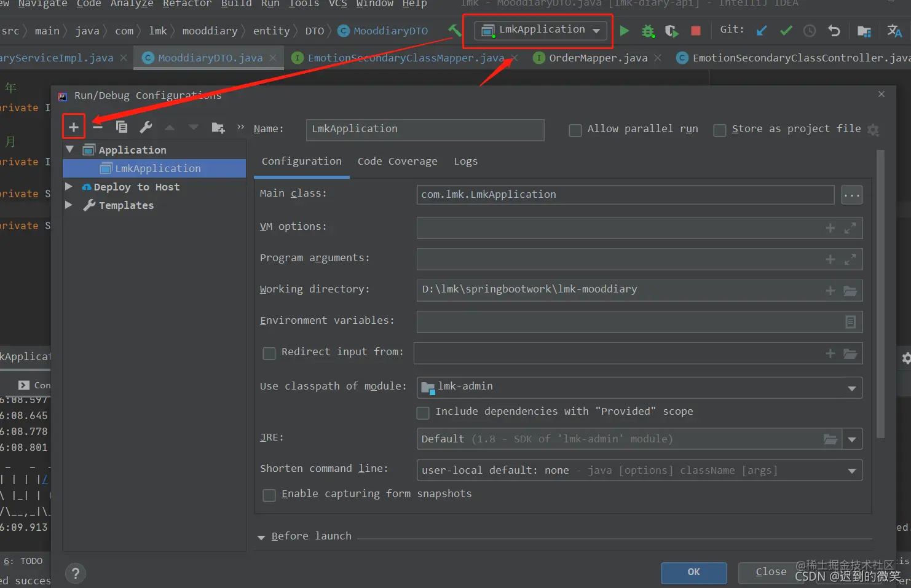
Task: Browse for main class with the ellipsis button
Action: pos(852,195)
